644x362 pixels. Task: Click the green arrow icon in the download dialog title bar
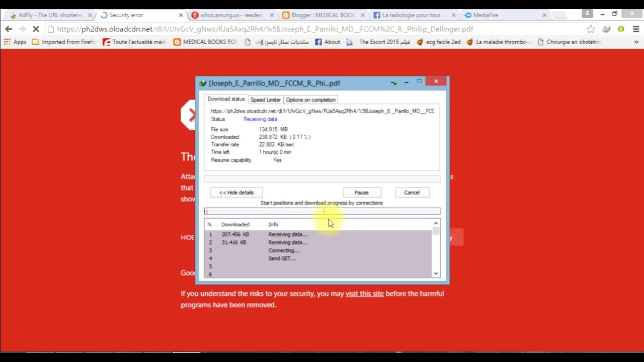(394, 83)
